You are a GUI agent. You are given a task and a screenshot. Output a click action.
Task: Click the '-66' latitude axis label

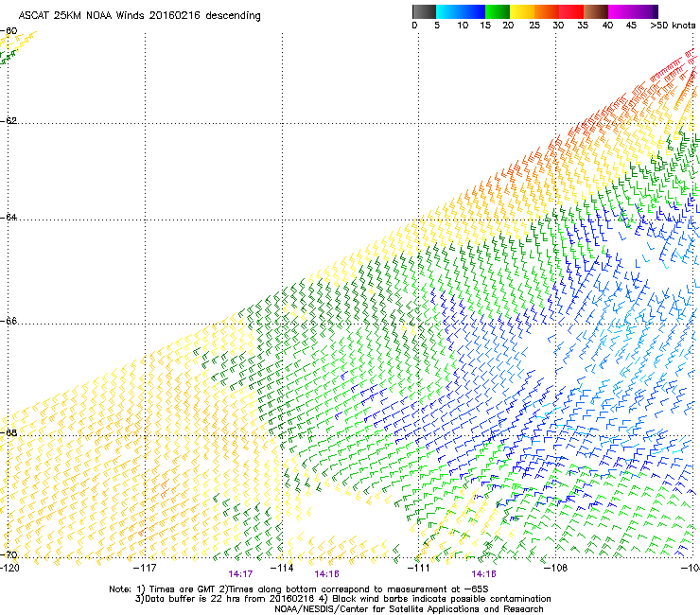[9, 321]
